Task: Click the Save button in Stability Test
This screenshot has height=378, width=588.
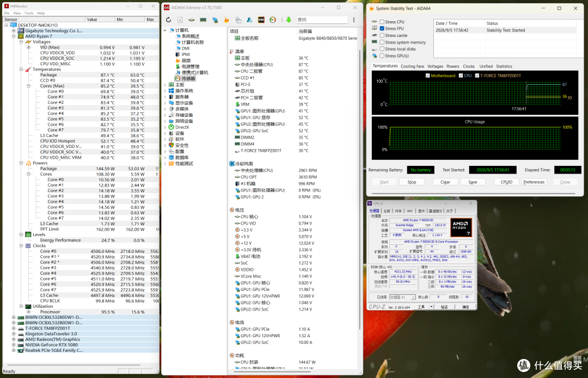Action: pyautogui.click(x=473, y=182)
